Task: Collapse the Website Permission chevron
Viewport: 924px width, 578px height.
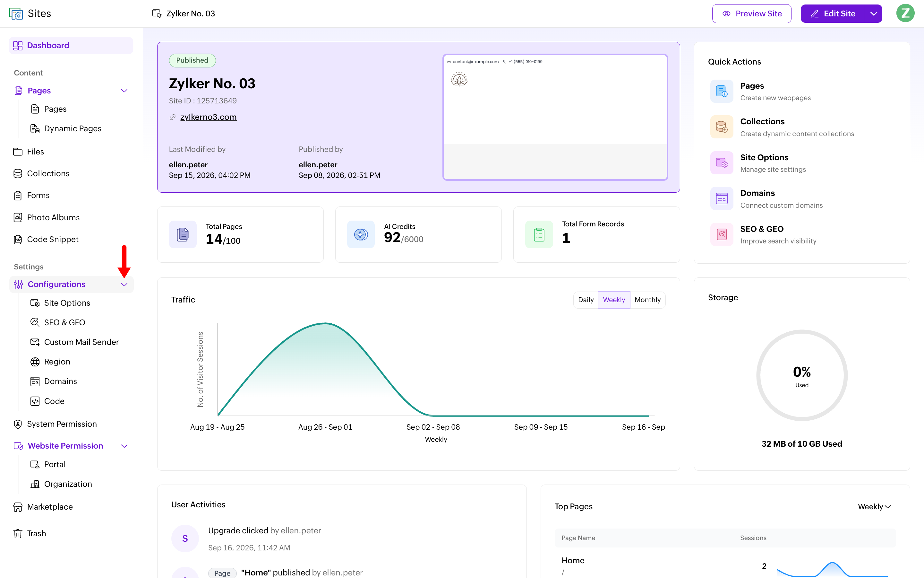Action: coord(124,446)
